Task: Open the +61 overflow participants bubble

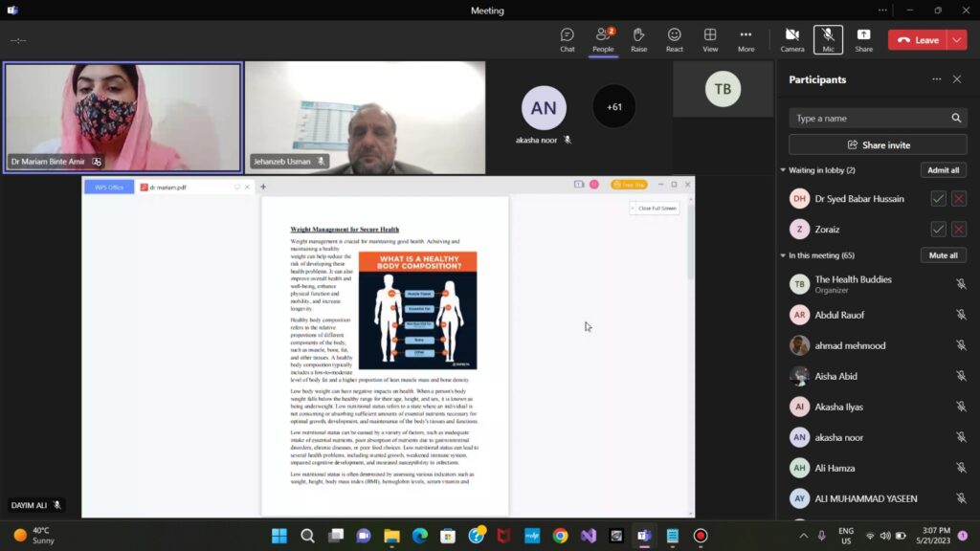Action: click(x=614, y=107)
